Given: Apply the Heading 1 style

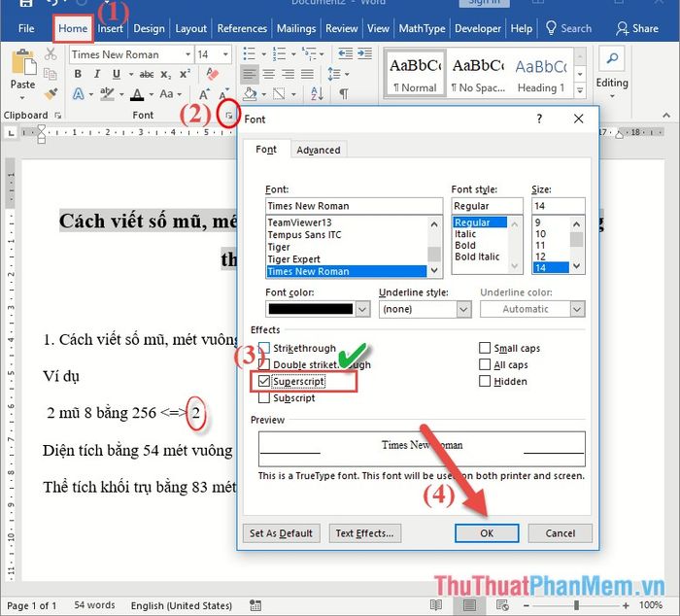Looking at the screenshot, I should point(541,74).
